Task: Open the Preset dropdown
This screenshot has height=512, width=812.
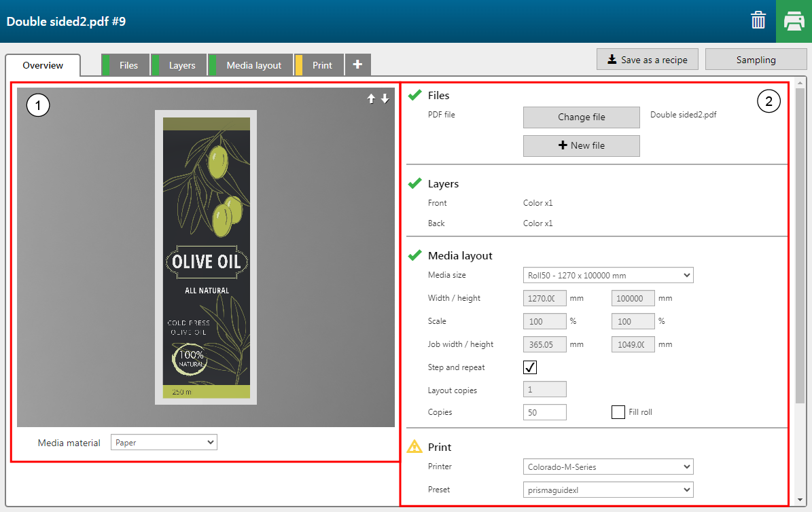Action: coord(607,490)
